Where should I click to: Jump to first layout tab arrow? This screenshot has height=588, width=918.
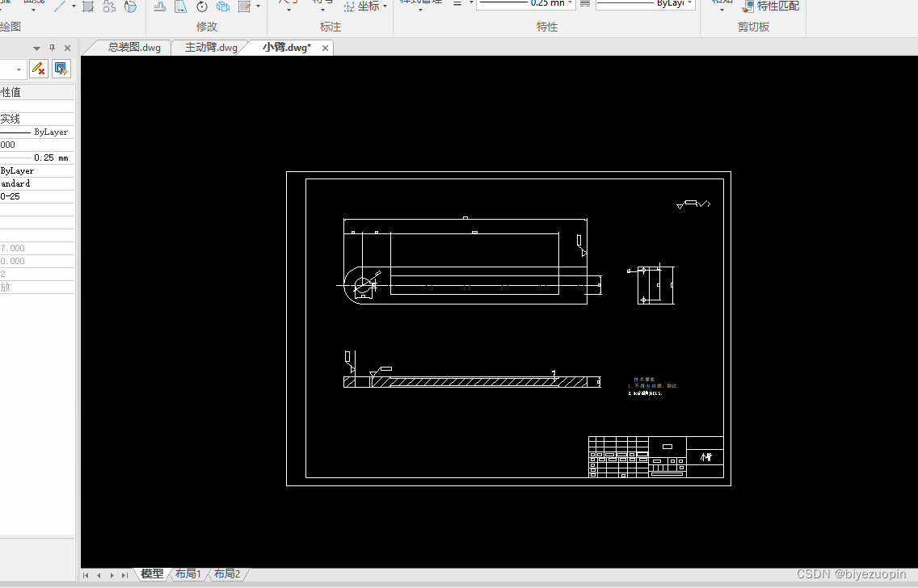point(86,576)
